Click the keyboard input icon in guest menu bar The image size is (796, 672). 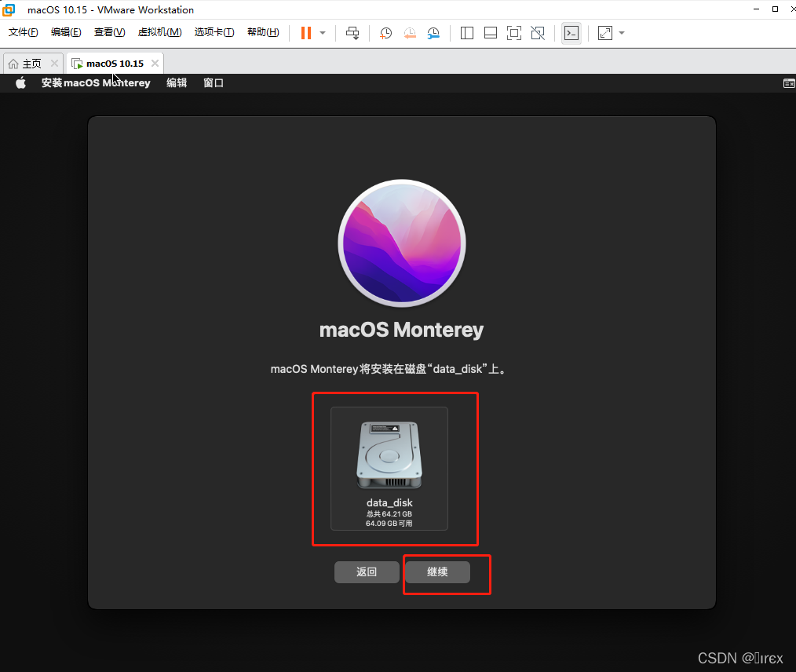tap(789, 83)
